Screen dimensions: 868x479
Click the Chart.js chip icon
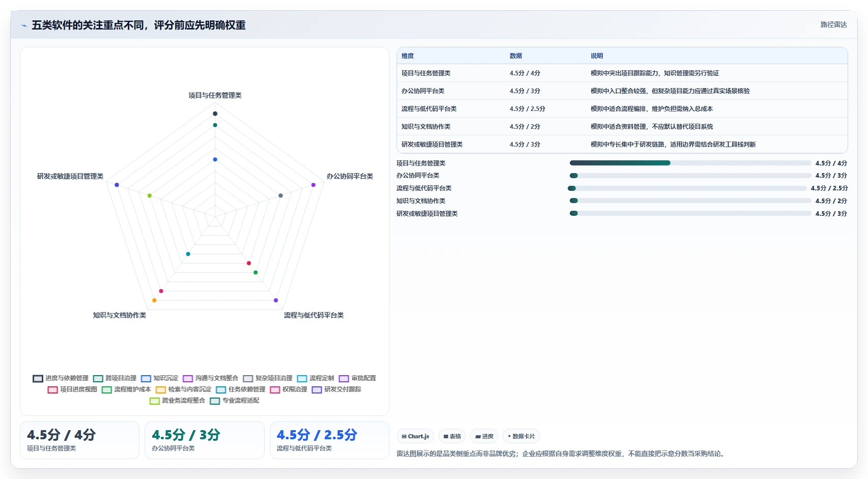click(x=404, y=437)
